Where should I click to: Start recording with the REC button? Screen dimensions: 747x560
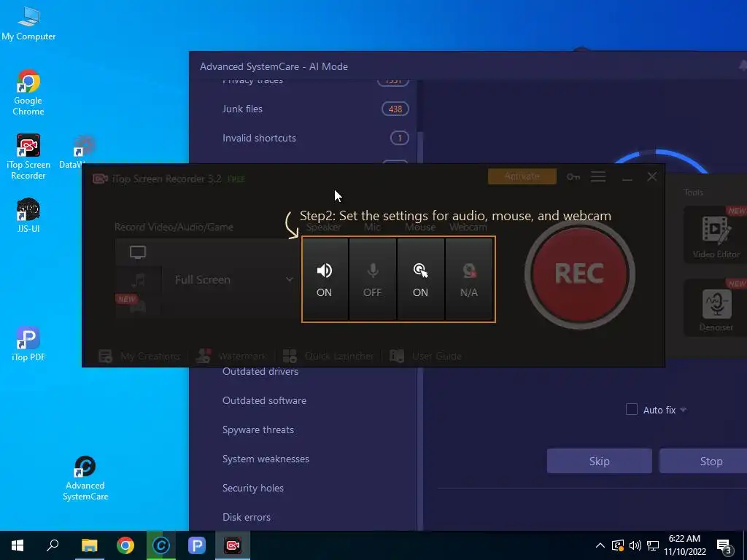tap(579, 274)
